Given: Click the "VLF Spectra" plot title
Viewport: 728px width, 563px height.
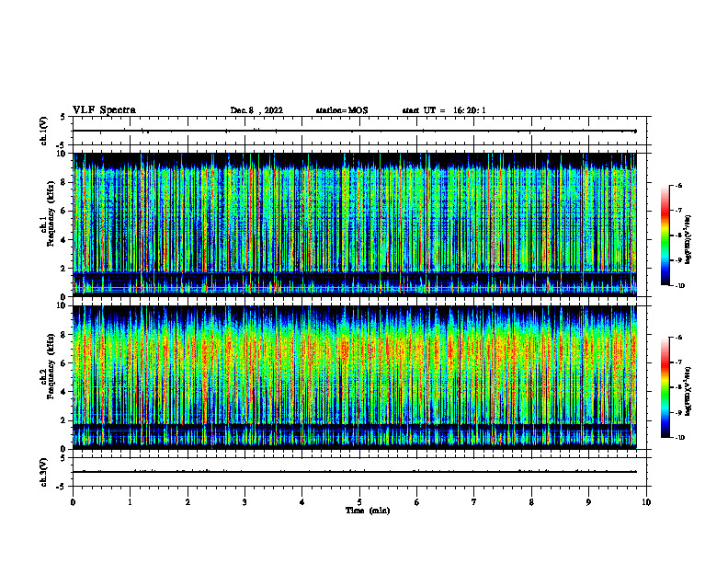Looking at the screenshot, I should [104, 110].
